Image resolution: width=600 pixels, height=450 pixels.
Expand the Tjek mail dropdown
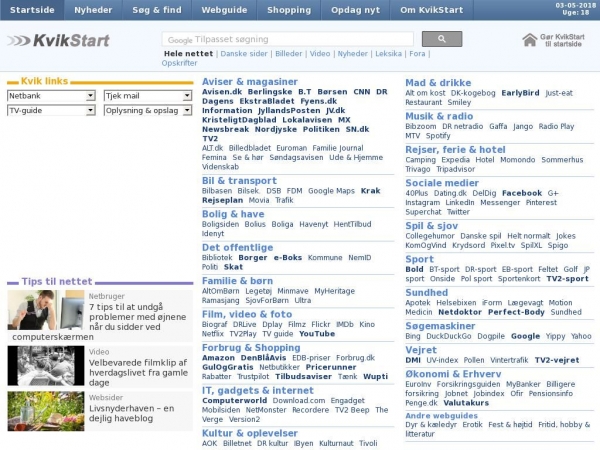click(x=148, y=96)
